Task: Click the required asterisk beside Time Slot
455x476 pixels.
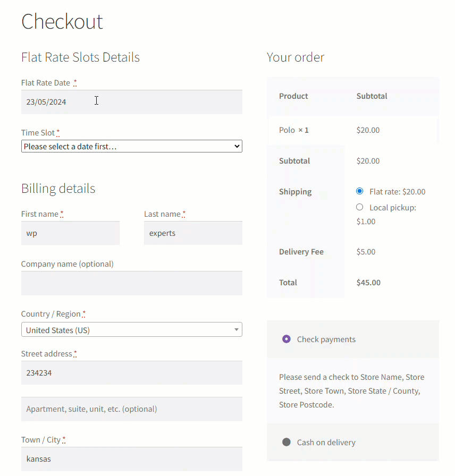Action: click(57, 132)
